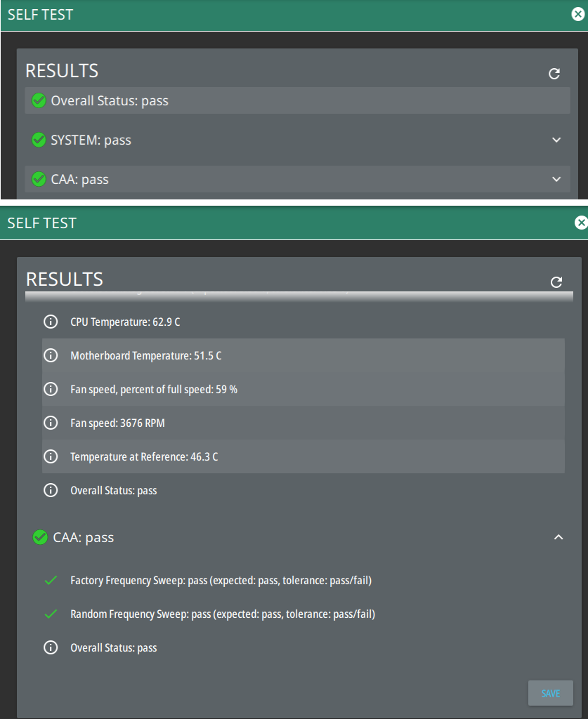This screenshot has width=588, height=719.
Task: Click the green check icon next to SYSTEM: pass
Action: (x=39, y=140)
